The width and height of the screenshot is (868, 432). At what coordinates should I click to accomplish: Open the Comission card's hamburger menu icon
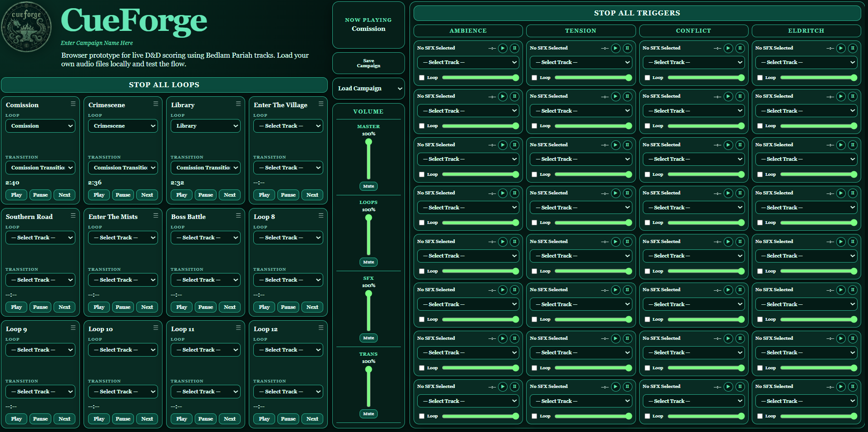tap(73, 104)
